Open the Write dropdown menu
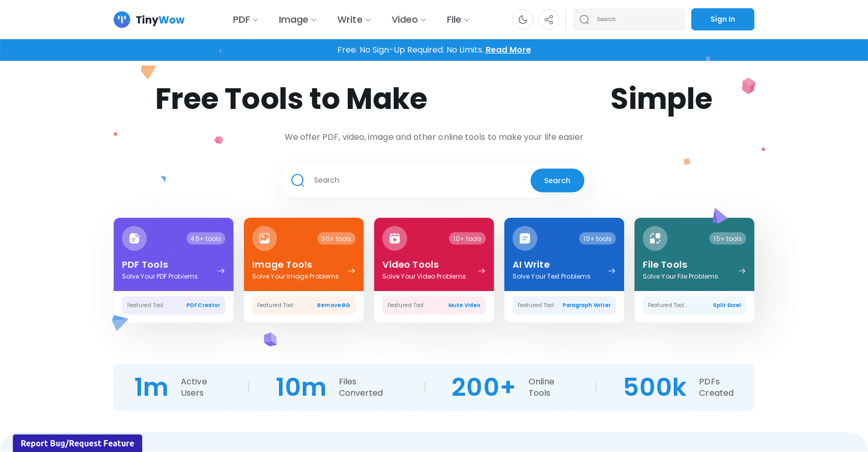 (x=354, y=20)
